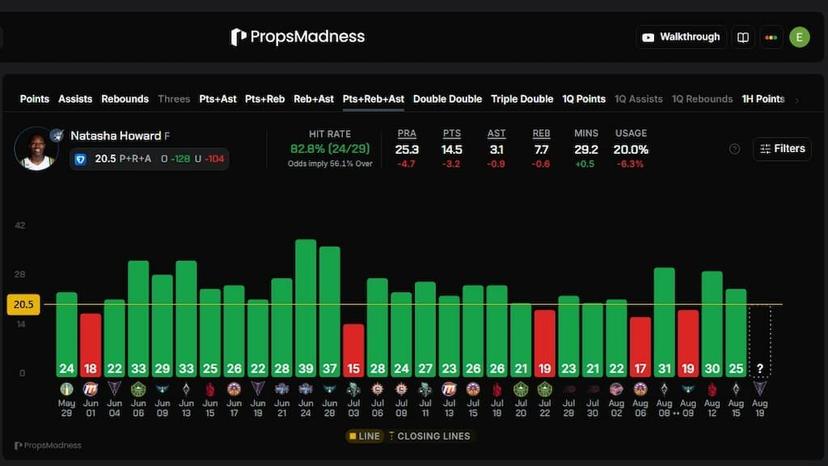Click the upcoming Aug 19 question-mark bar
Image resolution: width=828 pixels, height=466 pixels.
click(x=760, y=341)
